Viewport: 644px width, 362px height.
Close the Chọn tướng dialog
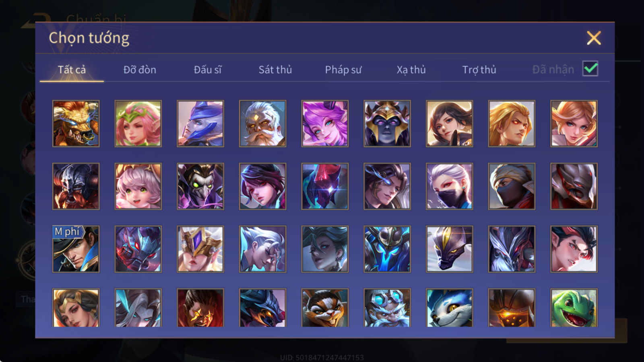pyautogui.click(x=594, y=38)
